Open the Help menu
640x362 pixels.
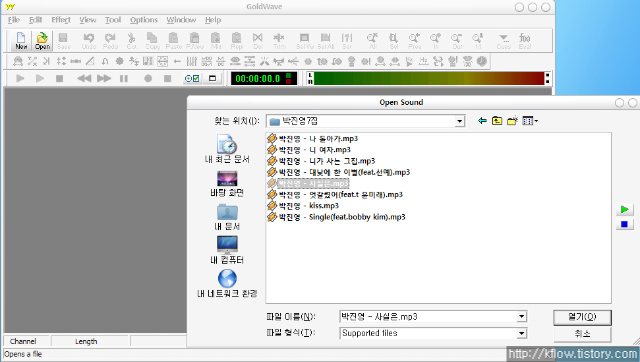[213, 20]
